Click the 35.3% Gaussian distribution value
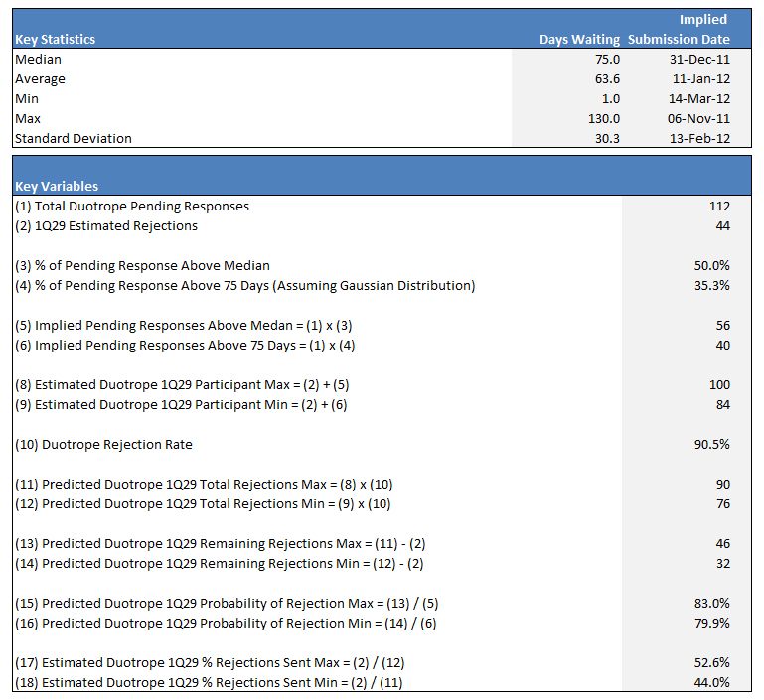Viewport: 764px width, 700px height. point(711,286)
